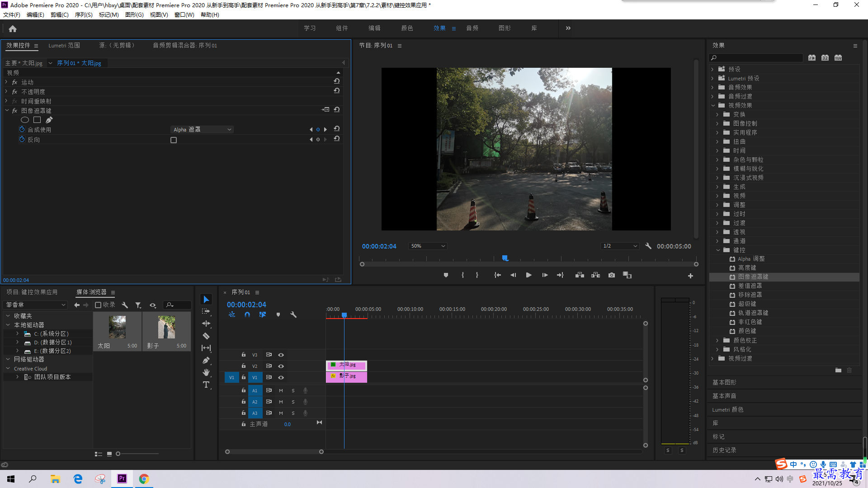
Task: Filter by accelerated effects icon
Action: click(812, 58)
